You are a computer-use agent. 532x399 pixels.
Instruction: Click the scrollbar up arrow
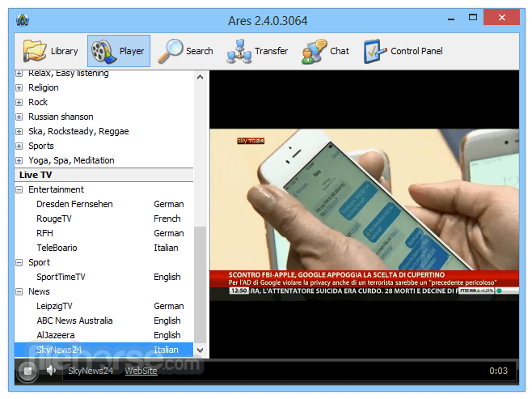pyautogui.click(x=201, y=77)
